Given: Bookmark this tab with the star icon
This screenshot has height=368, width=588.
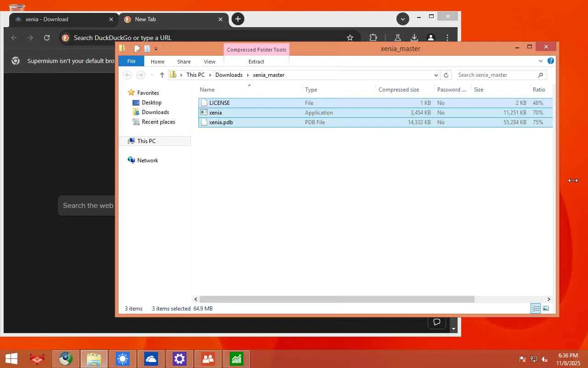Looking at the screenshot, I should (x=350, y=38).
